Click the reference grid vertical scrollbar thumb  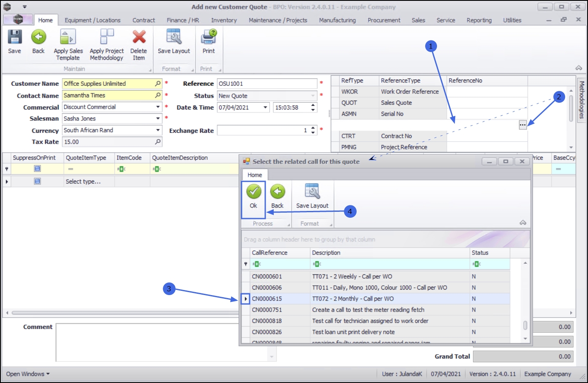coord(571,108)
